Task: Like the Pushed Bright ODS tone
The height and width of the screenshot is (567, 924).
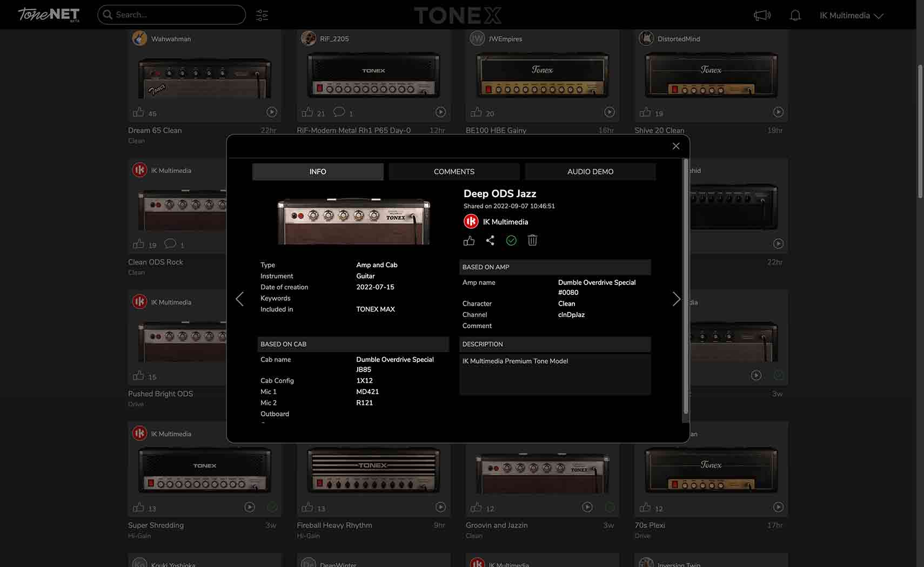Action: click(139, 376)
